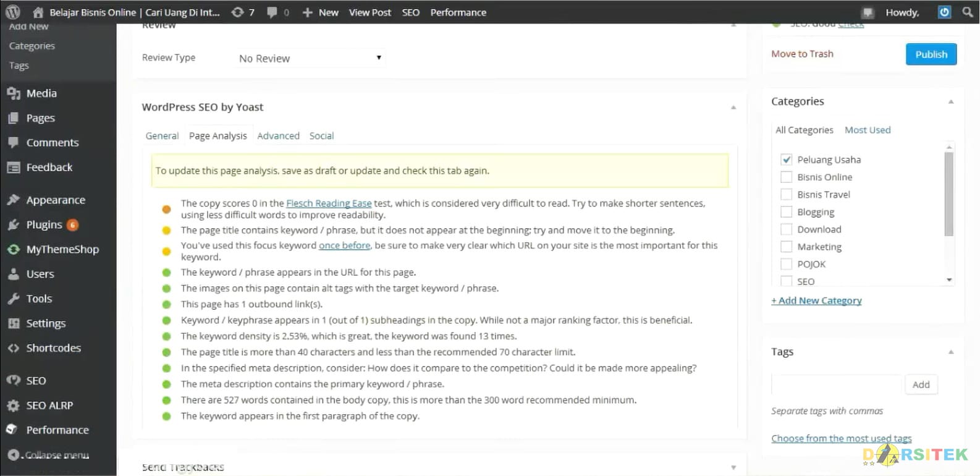Open the Review Type dropdown
Viewport: 980px width, 476px height.
[311, 58]
